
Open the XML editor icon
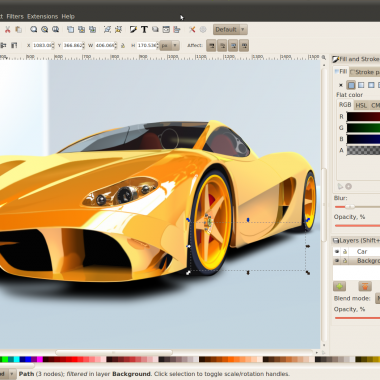point(166,30)
